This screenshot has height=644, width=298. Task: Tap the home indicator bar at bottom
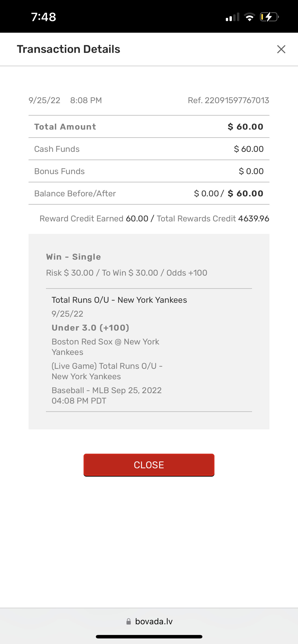tap(149, 637)
